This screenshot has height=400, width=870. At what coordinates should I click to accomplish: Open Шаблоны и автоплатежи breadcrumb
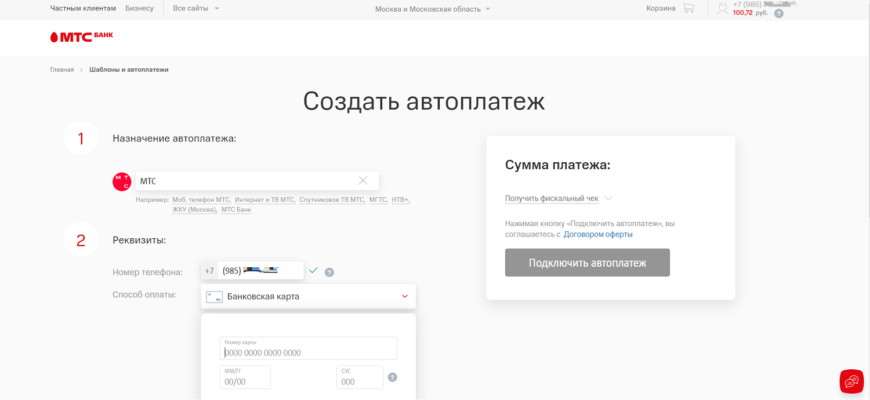coord(129,70)
